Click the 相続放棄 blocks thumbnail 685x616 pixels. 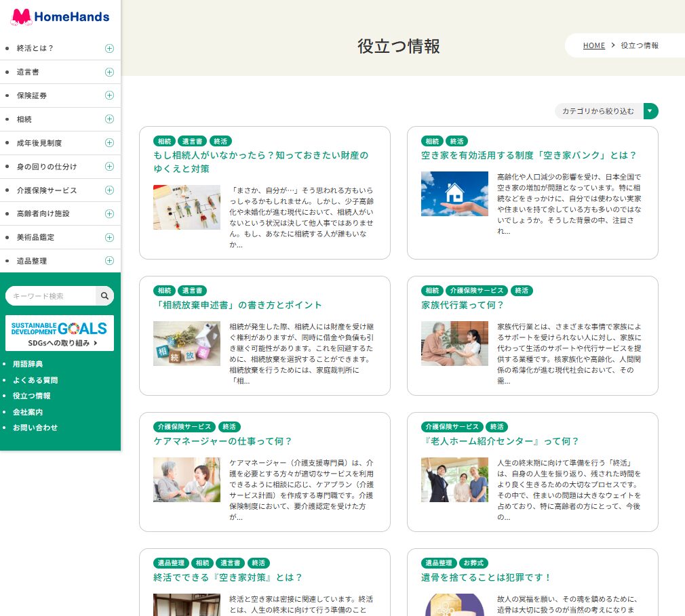point(187,344)
